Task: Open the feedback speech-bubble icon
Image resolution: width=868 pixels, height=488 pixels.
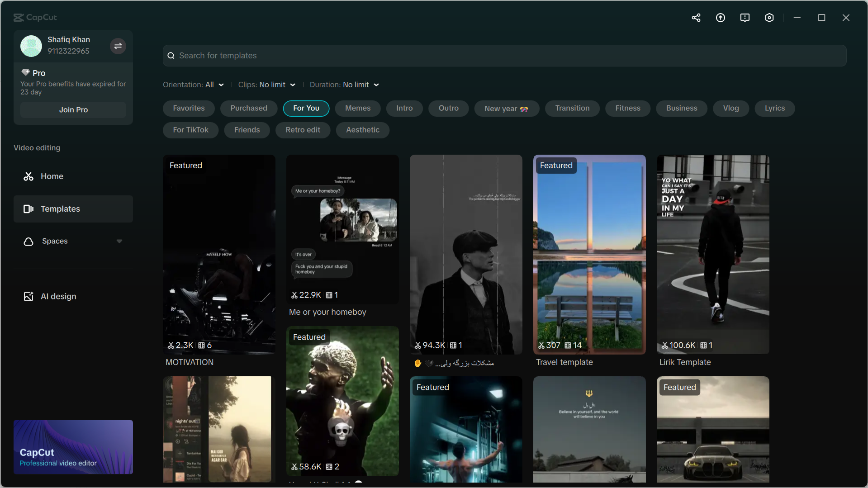Action: click(745, 18)
